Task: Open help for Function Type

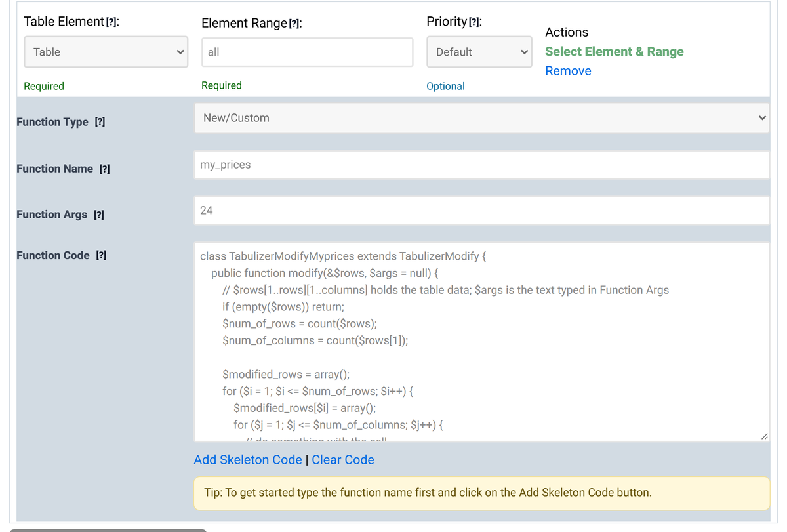Action: (x=100, y=122)
